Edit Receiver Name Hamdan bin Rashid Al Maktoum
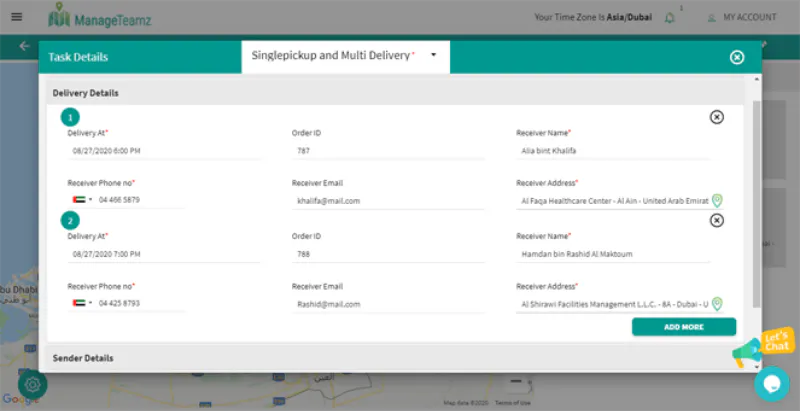Screen dimensions: 800x411 point(613,254)
